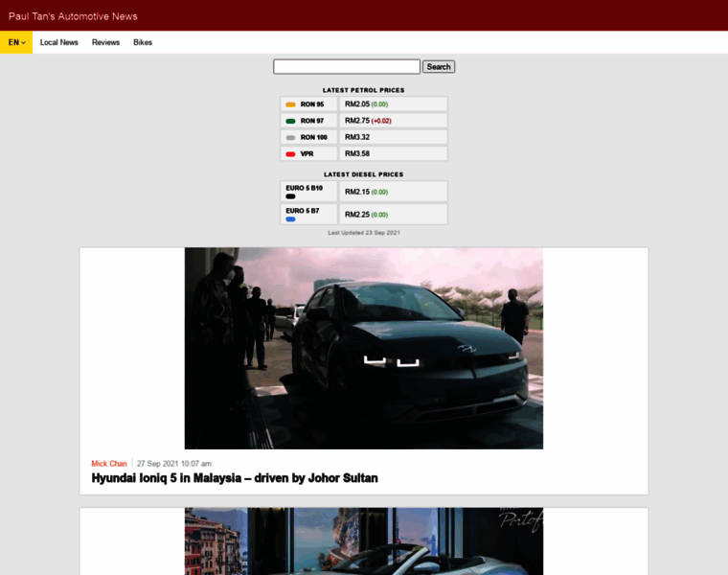Select the RM3.58 VPR price
The height and width of the screenshot is (575, 728).
coord(357,153)
